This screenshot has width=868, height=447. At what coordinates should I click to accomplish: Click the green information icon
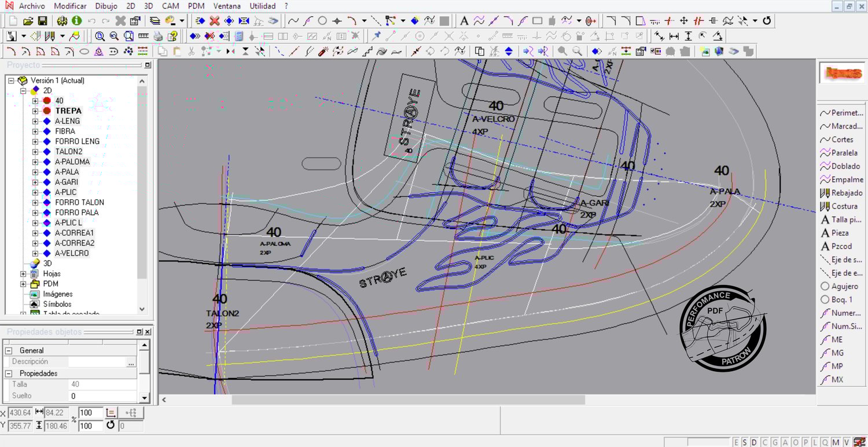coord(77,21)
